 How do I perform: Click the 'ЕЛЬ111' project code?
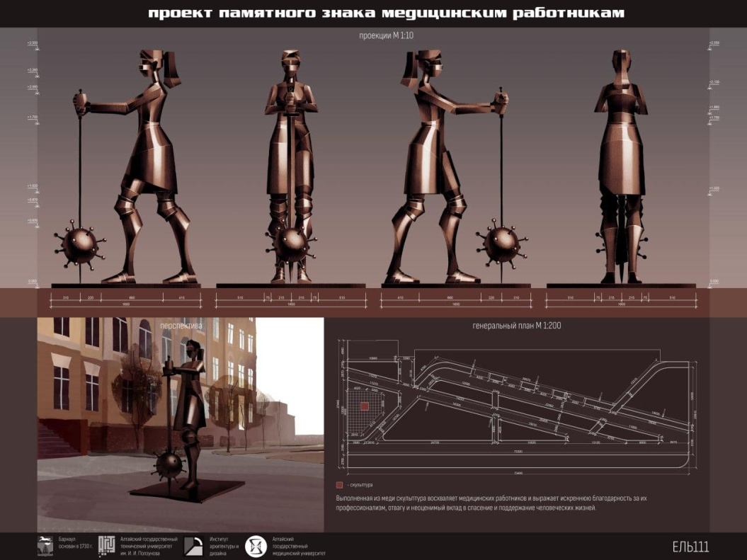tap(690, 547)
